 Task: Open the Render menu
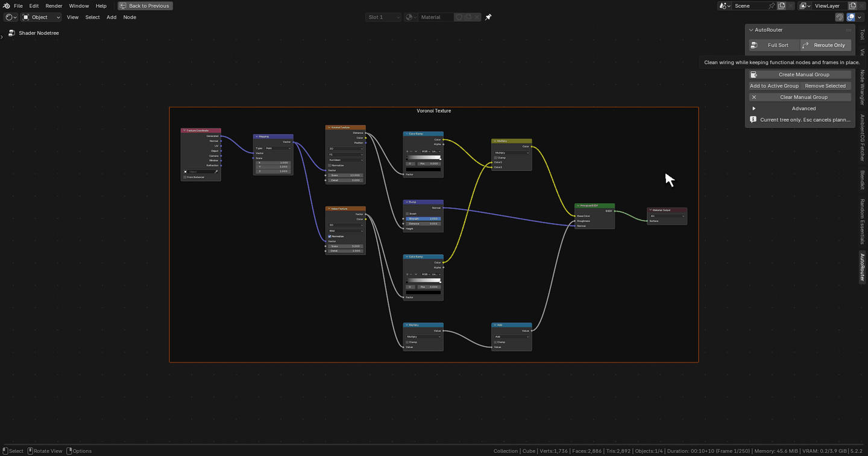(54, 5)
